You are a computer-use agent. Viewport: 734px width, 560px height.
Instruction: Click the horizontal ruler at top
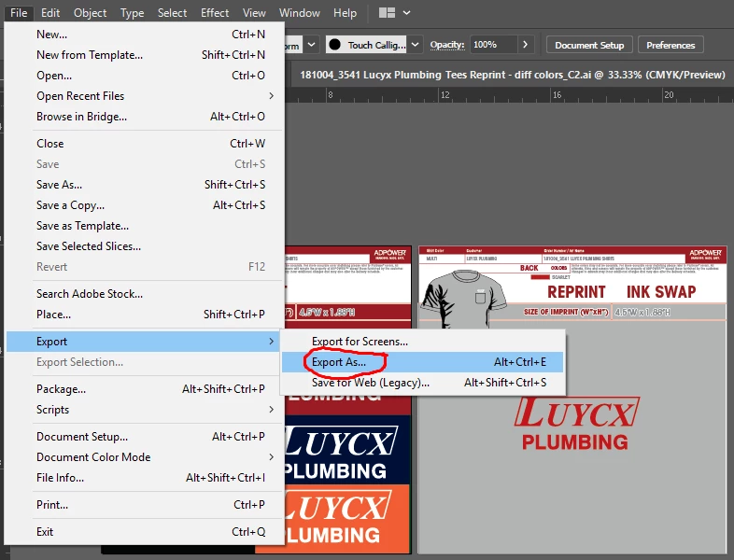(509, 95)
